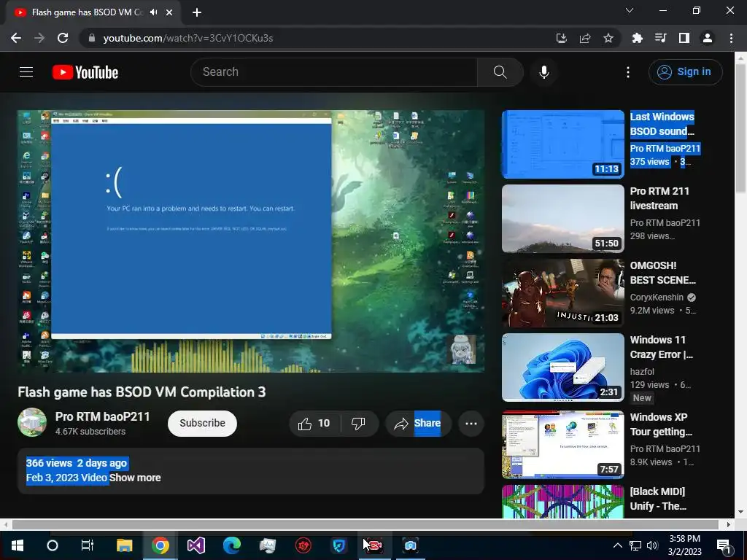Click Sign in button

tap(685, 72)
